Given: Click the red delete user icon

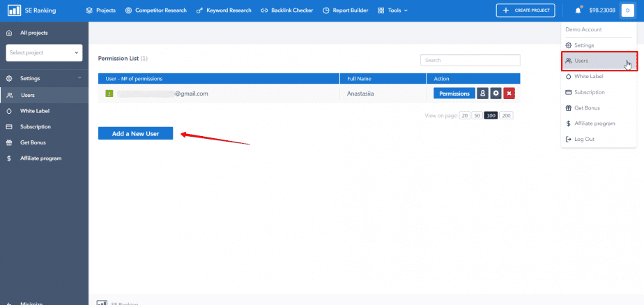Looking at the screenshot, I should (509, 94).
